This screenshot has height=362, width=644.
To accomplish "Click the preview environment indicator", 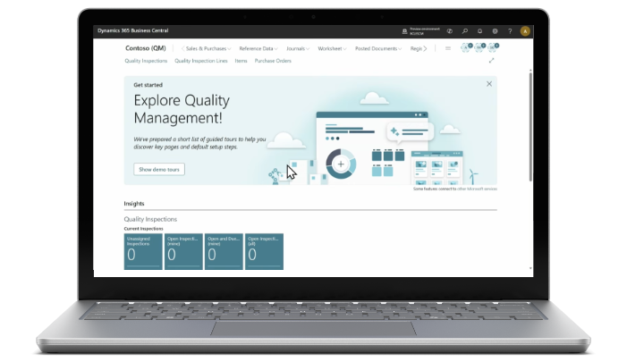I will [x=420, y=31].
